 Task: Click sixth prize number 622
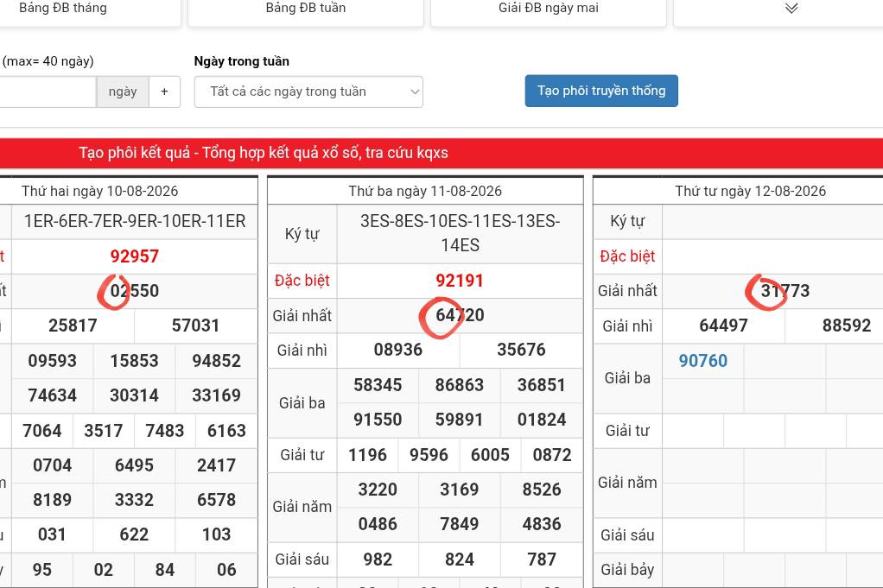click(134, 534)
